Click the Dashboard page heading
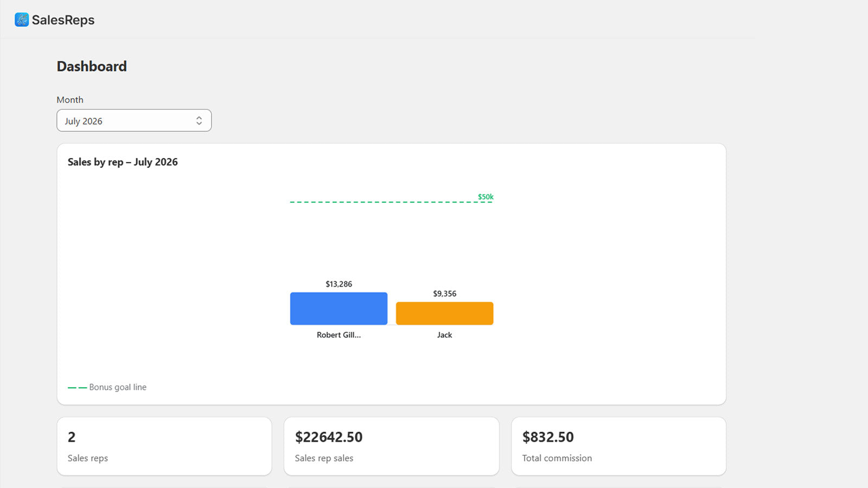This screenshot has width=868, height=488. click(x=92, y=66)
